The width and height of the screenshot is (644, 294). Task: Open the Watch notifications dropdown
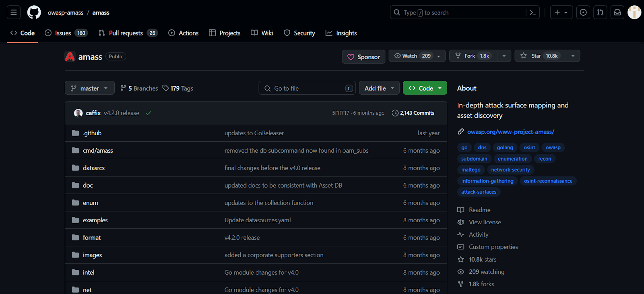click(417, 56)
